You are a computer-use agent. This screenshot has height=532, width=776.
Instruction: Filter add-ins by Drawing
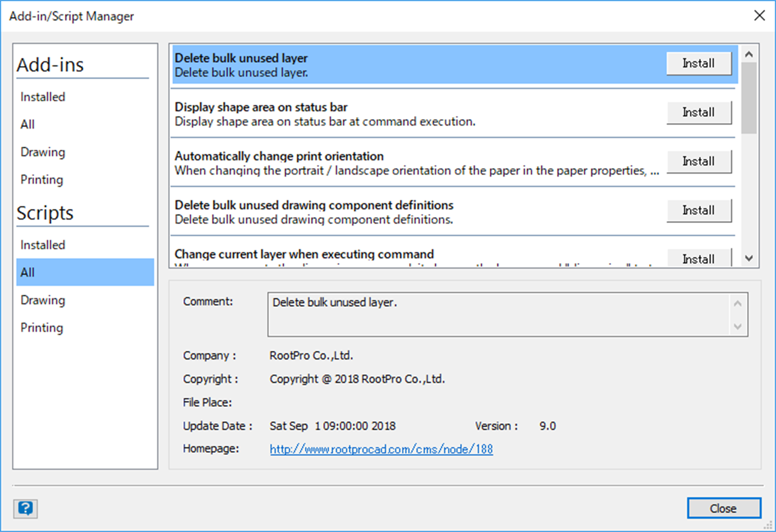coord(43,152)
